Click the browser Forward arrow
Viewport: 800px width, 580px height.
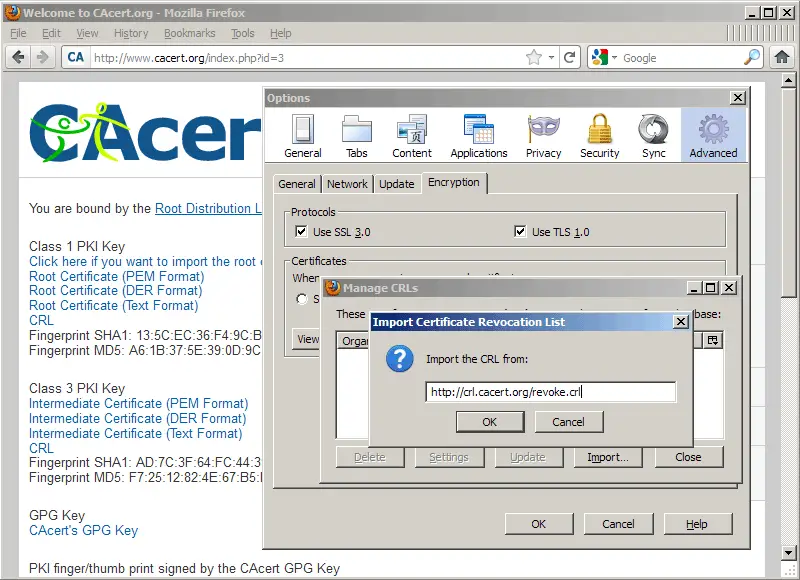click(x=42, y=57)
